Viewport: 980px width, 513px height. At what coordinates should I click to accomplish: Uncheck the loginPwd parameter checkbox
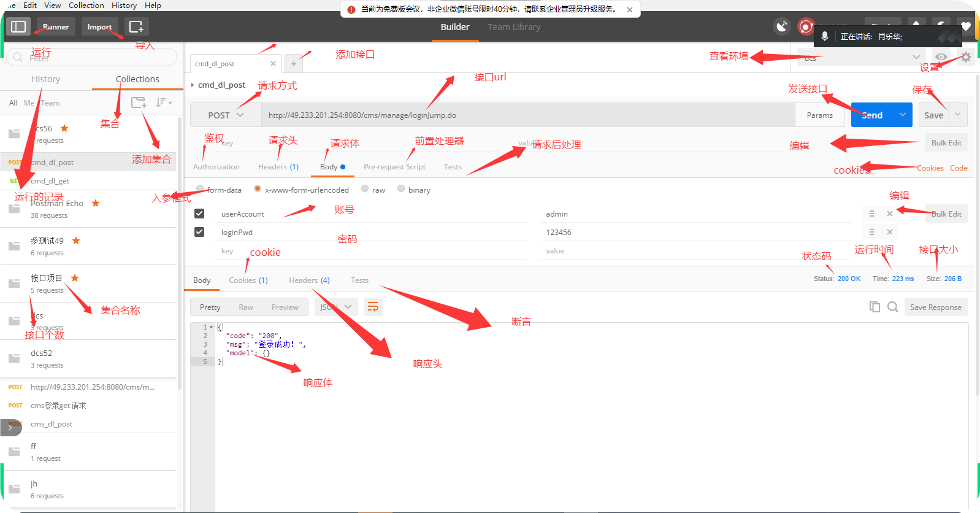(199, 232)
